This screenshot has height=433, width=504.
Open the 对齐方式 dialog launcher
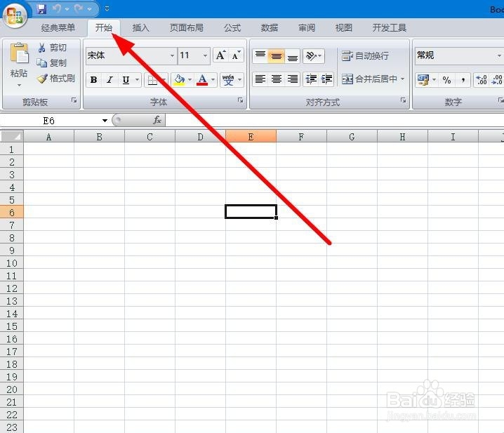coord(403,100)
